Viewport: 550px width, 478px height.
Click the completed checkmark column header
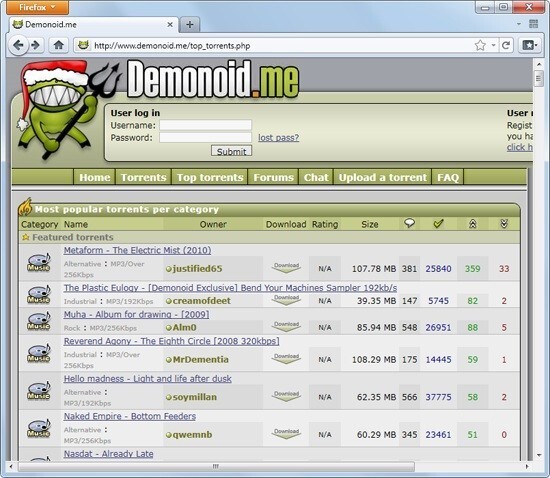(x=438, y=223)
